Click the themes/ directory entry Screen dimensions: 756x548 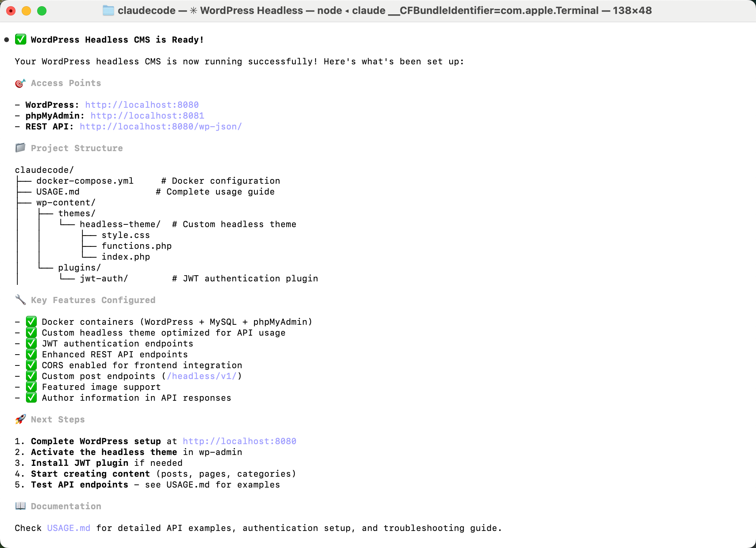pos(77,214)
